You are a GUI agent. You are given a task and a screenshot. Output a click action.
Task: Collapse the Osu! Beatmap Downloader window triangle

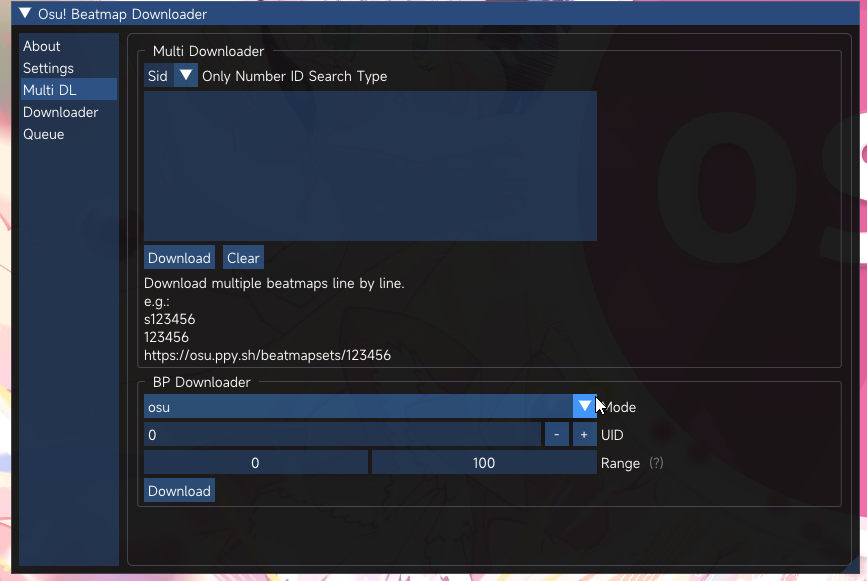25,13
